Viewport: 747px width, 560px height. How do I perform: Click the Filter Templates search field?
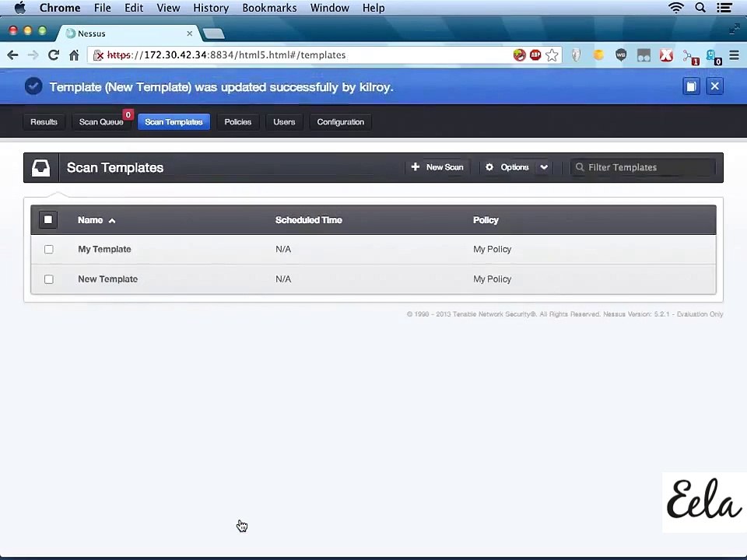point(644,167)
